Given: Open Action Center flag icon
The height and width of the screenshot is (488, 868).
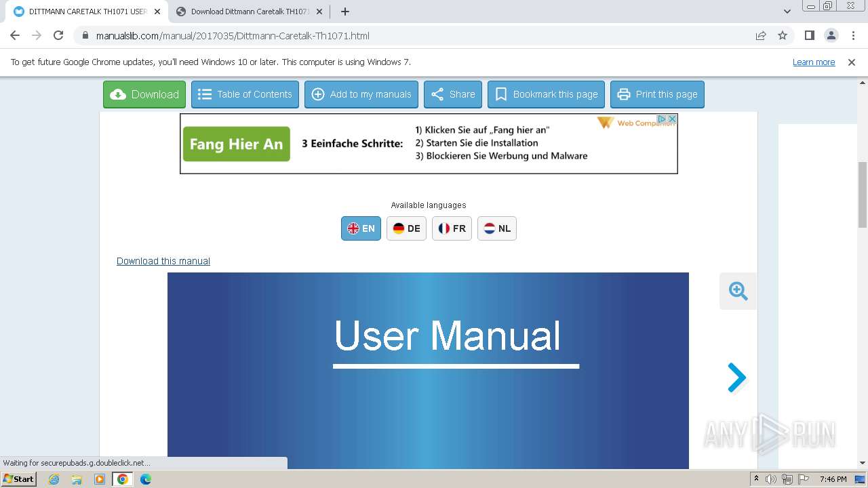Looking at the screenshot, I should click(x=802, y=479).
